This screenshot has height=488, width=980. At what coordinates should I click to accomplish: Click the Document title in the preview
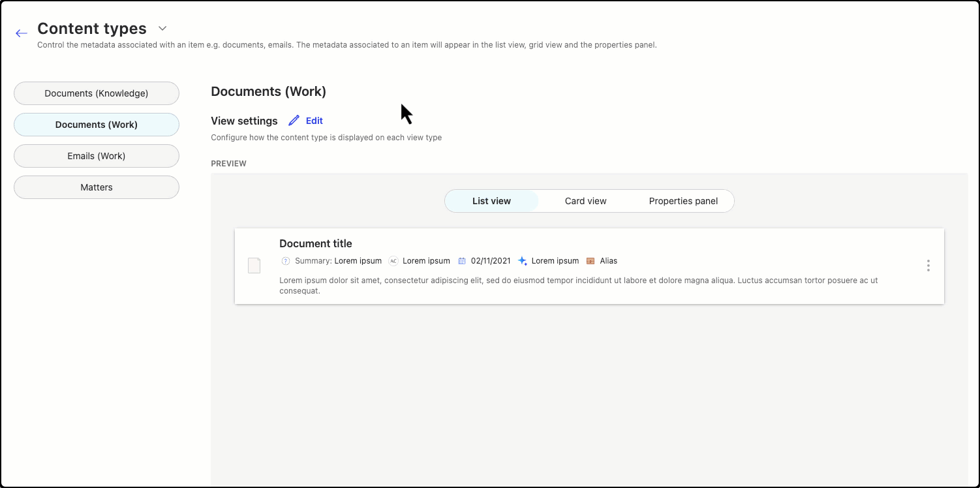tap(315, 243)
